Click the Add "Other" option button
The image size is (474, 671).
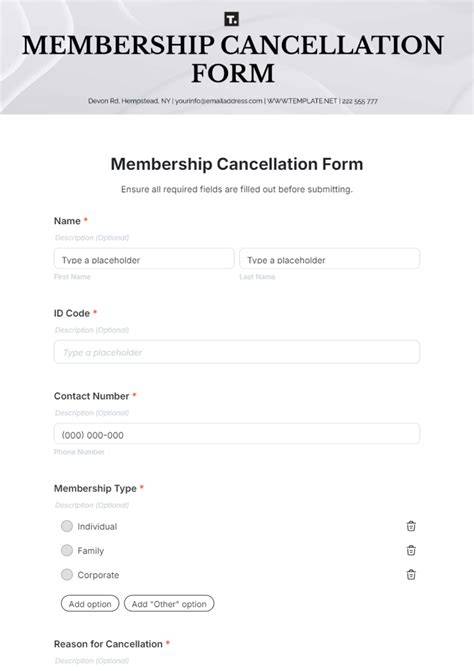(169, 604)
